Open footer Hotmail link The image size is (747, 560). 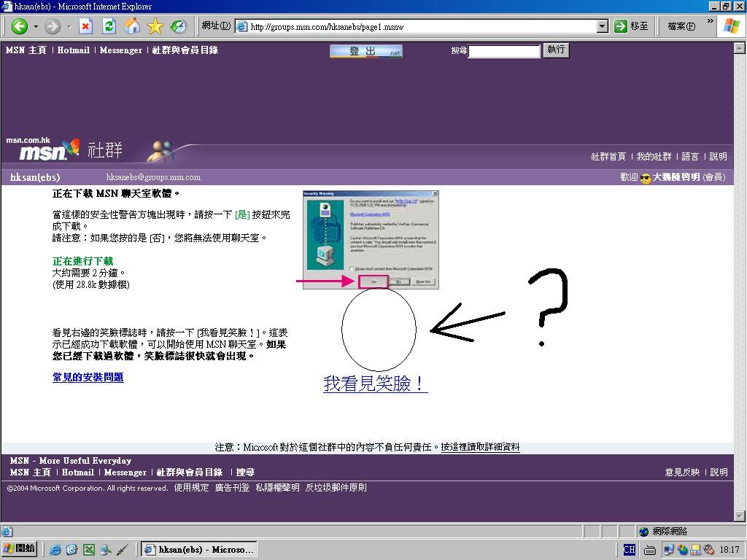click(77, 472)
